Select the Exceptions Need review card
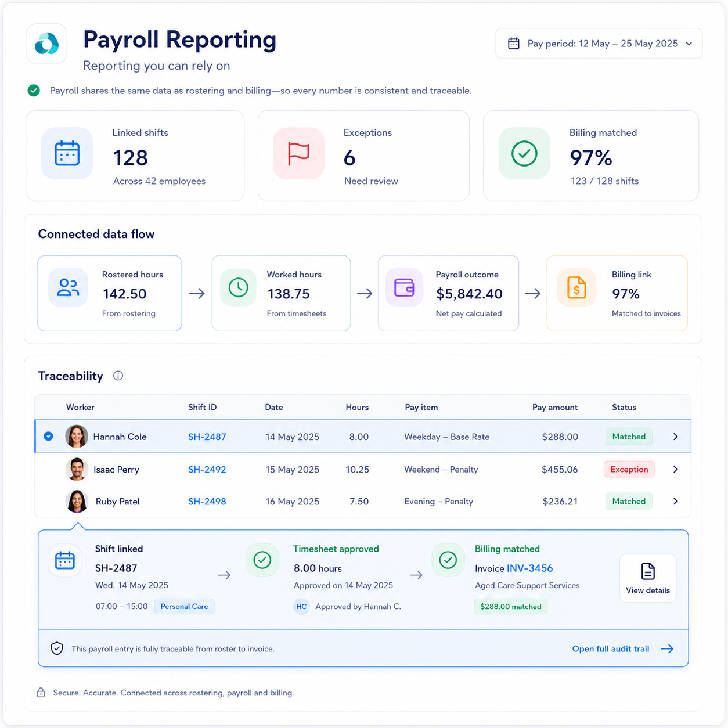The width and height of the screenshot is (728, 728). click(x=363, y=156)
